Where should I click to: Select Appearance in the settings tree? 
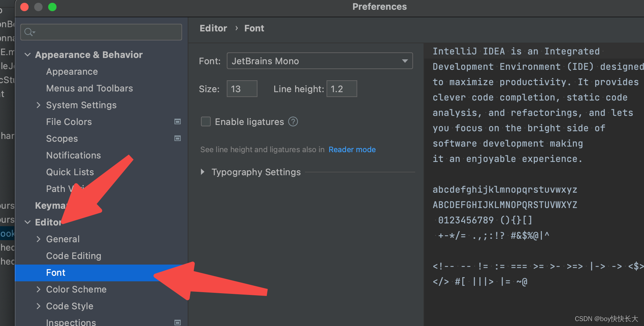tap(72, 72)
